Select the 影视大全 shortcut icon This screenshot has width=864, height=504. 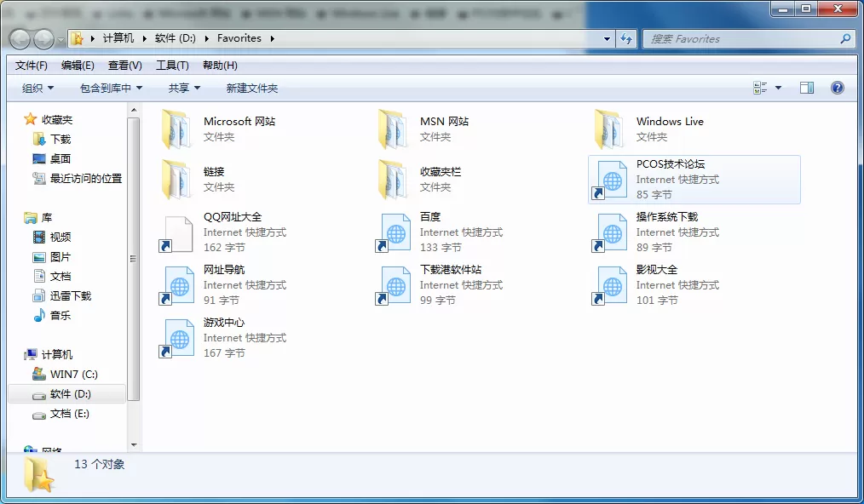click(x=609, y=285)
